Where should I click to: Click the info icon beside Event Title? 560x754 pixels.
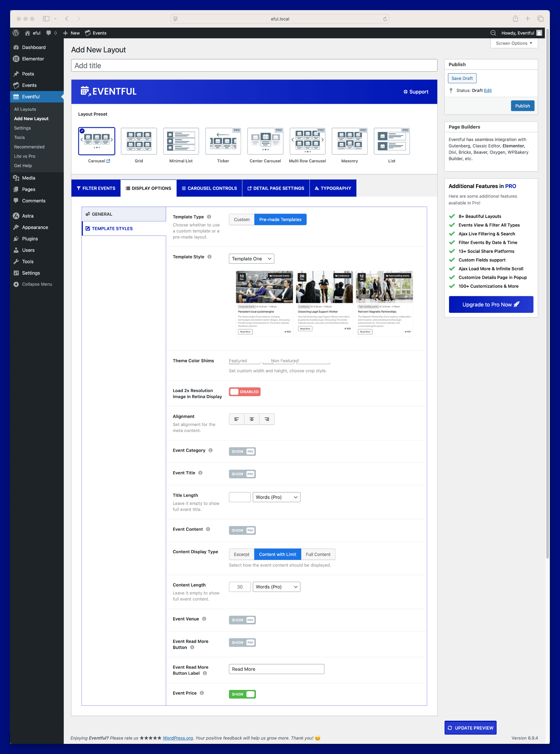pyautogui.click(x=200, y=473)
